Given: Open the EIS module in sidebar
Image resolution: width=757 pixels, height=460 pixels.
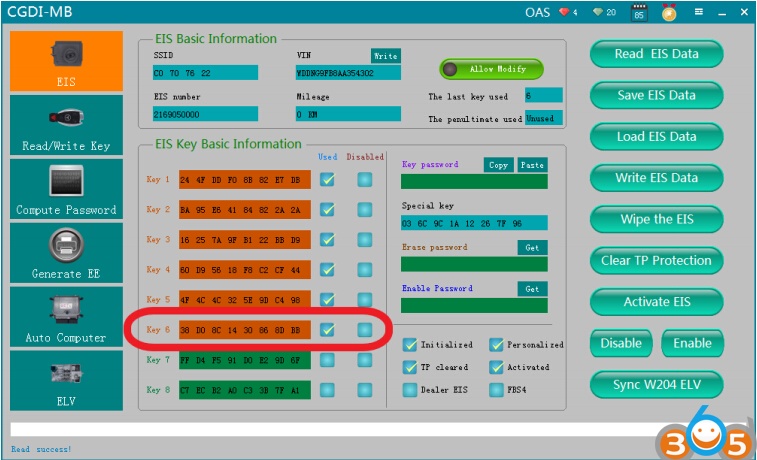Looking at the screenshot, I should pos(66,60).
